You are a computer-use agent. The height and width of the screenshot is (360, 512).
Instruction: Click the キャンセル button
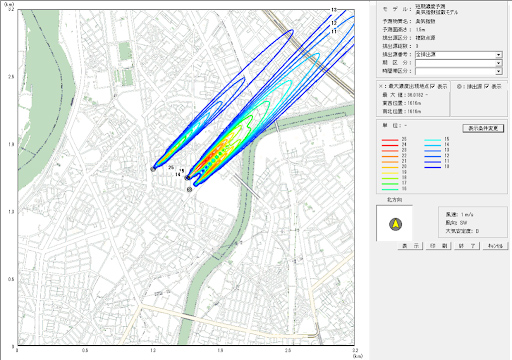pyautogui.click(x=495, y=246)
